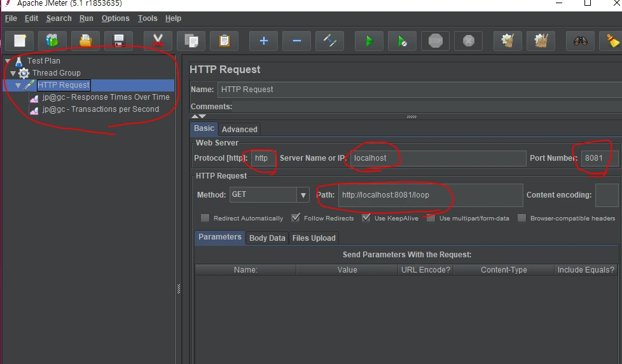
Task: Click the Cut scissors icon
Action: click(158, 41)
